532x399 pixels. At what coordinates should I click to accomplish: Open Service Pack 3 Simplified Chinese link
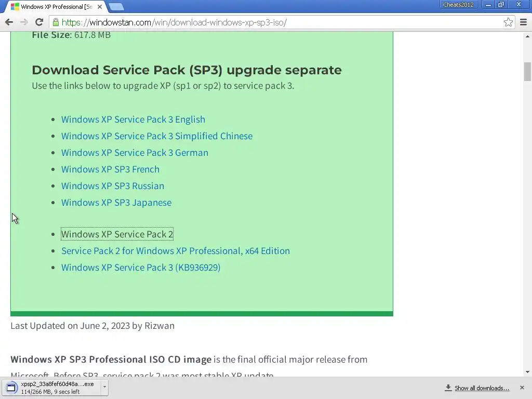[157, 136]
